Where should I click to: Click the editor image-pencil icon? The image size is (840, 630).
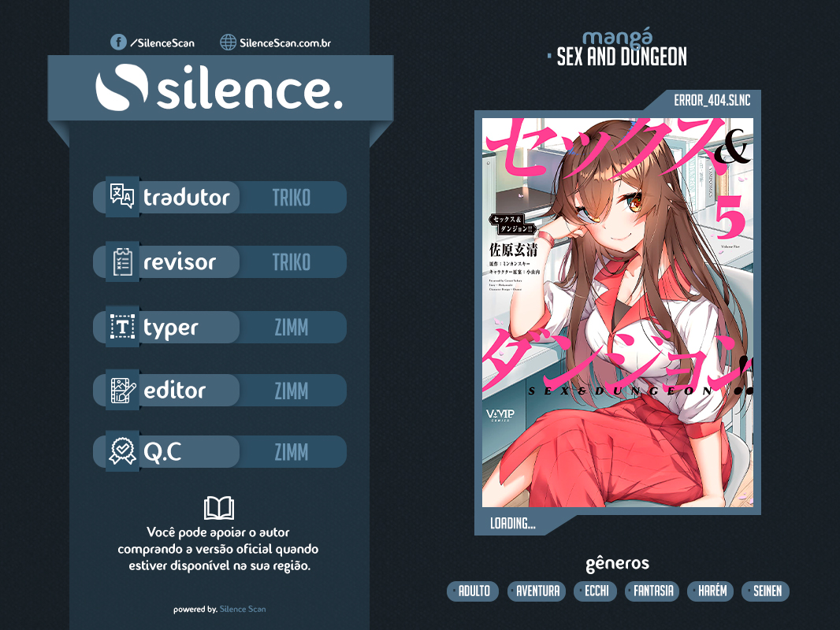tap(123, 390)
